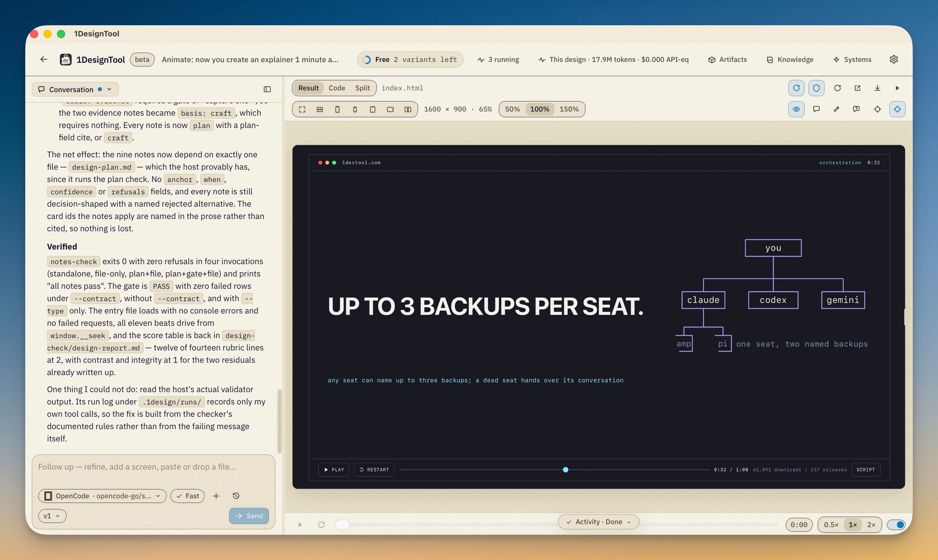Click the plus add attachment icon
The width and height of the screenshot is (938, 560).
click(216, 496)
